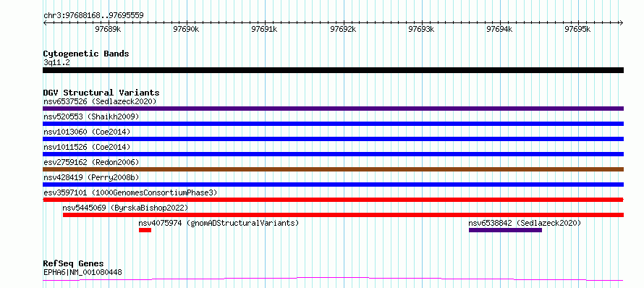Click the short red bar of nsv4075974
Viewport: 644px width, 288px height.
pos(145,230)
